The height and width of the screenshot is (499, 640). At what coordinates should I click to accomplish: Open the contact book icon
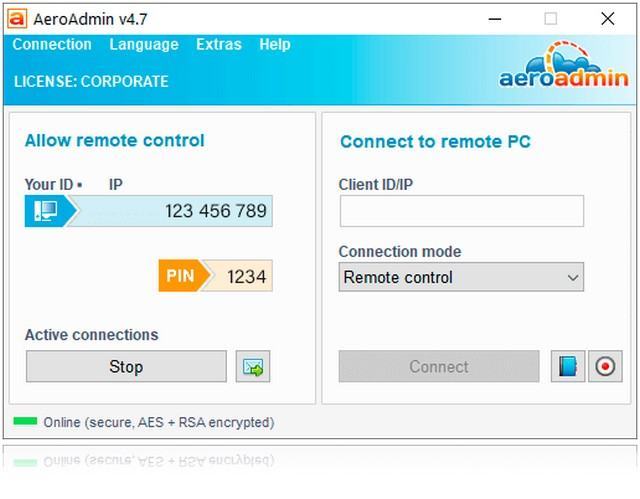point(568,366)
